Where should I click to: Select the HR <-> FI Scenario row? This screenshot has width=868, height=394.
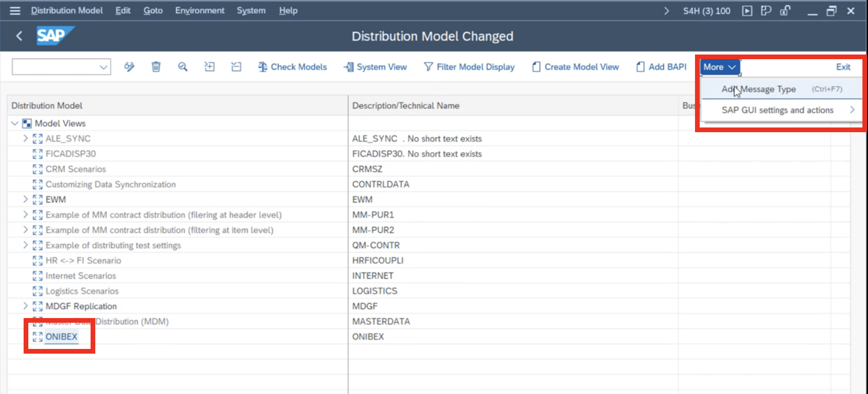coord(83,261)
